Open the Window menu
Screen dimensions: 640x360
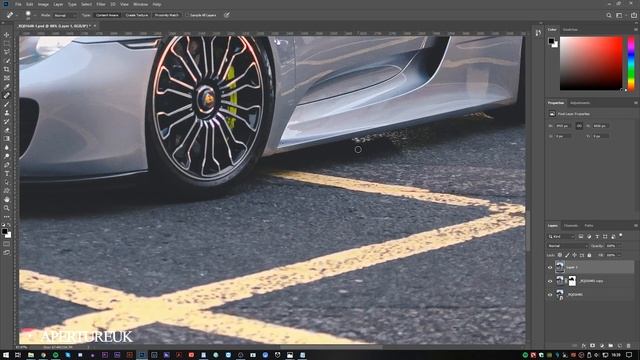point(141,4)
